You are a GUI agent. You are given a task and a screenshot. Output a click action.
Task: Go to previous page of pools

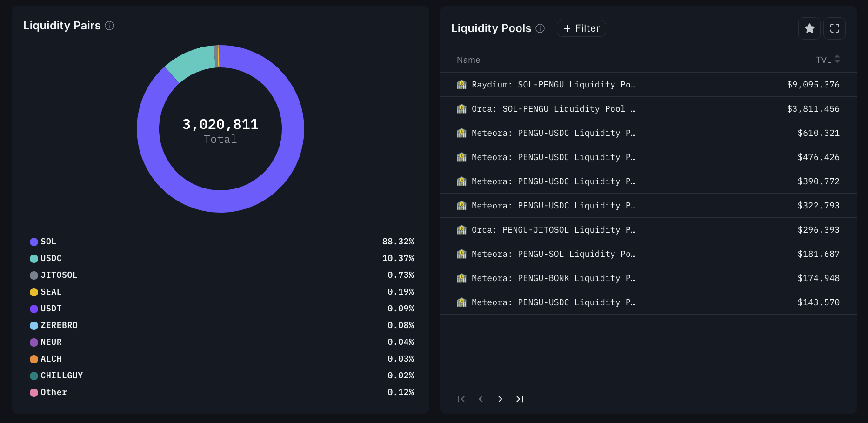pos(481,399)
